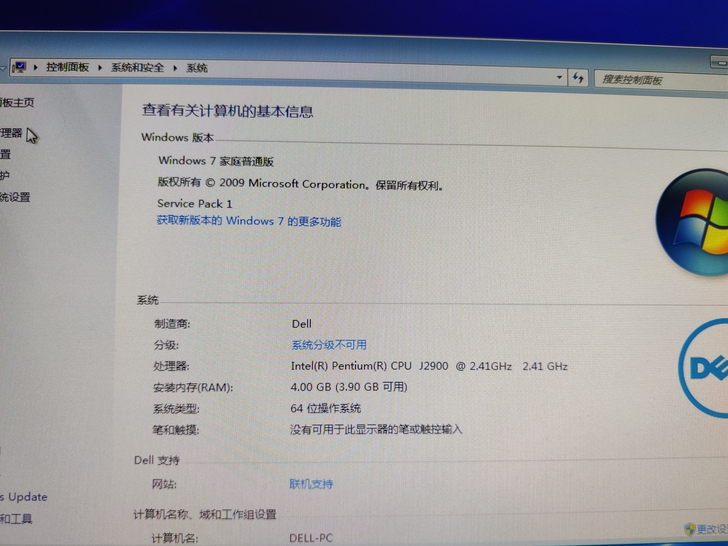Open the address bar history dropdown
The width and height of the screenshot is (728, 546).
click(x=559, y=77)
